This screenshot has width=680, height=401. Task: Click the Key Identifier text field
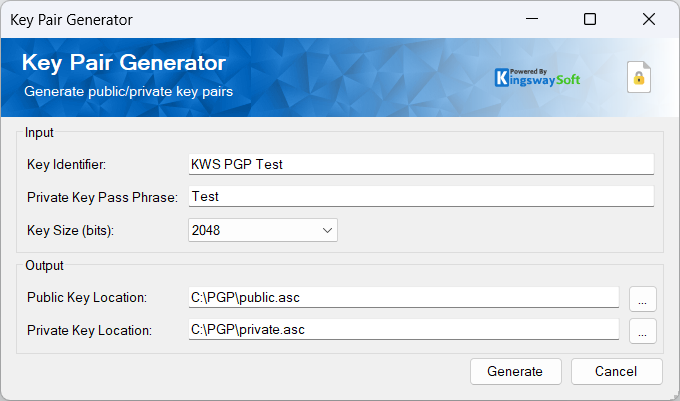(x=421, y=164)
